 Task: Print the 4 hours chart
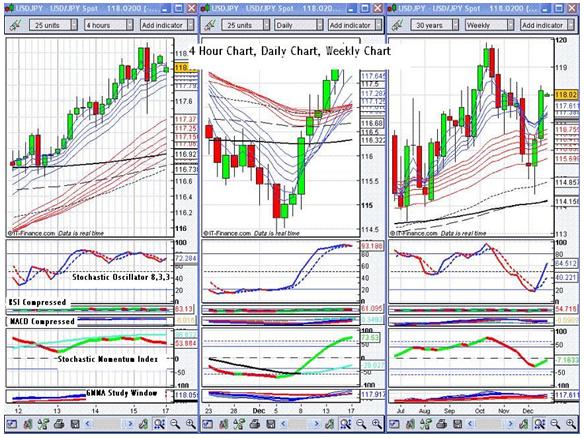point(59,424)
